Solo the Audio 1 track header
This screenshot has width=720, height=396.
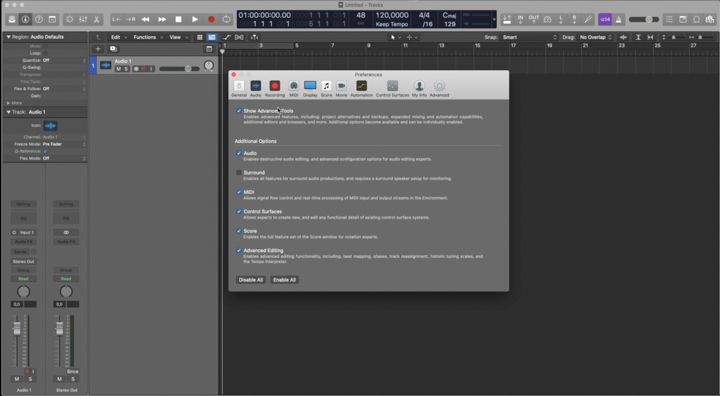(126, 69)
